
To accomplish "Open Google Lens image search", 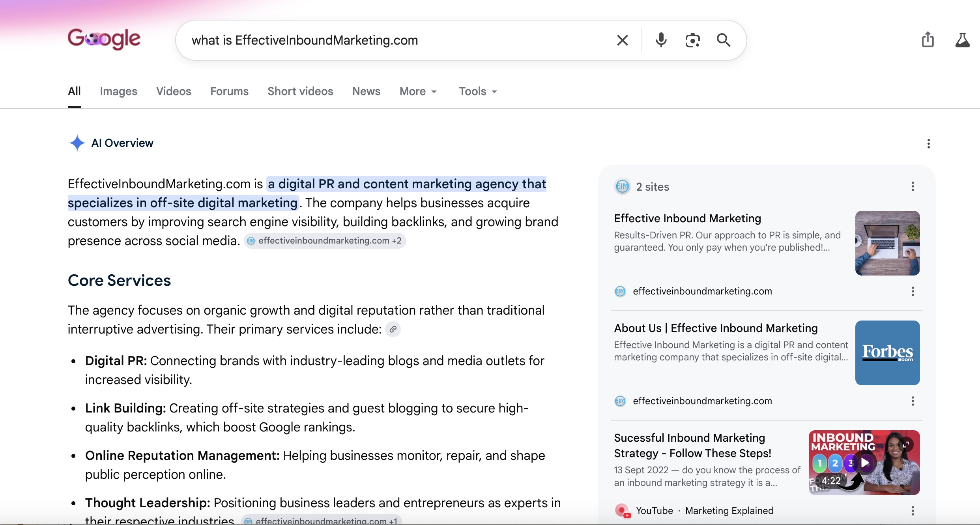I will [x=692, y=40].
